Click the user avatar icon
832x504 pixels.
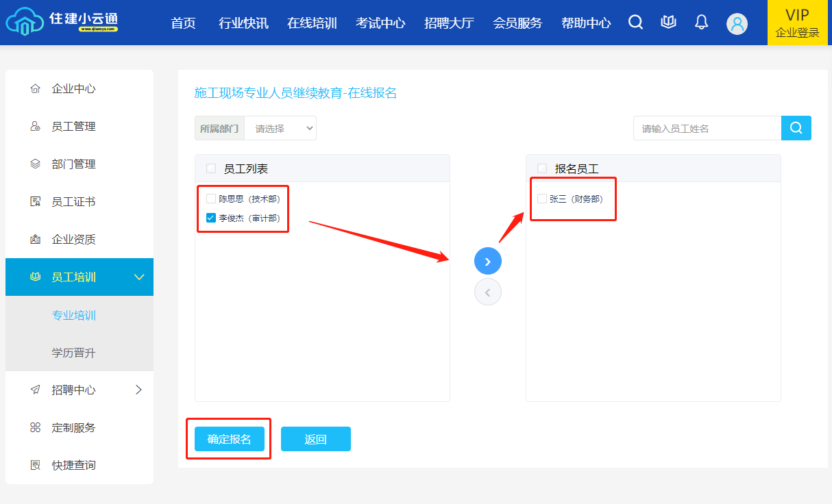coord(737,24)
